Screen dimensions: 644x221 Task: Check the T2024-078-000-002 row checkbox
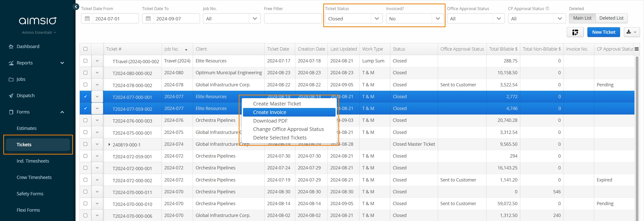coord(86,85)
